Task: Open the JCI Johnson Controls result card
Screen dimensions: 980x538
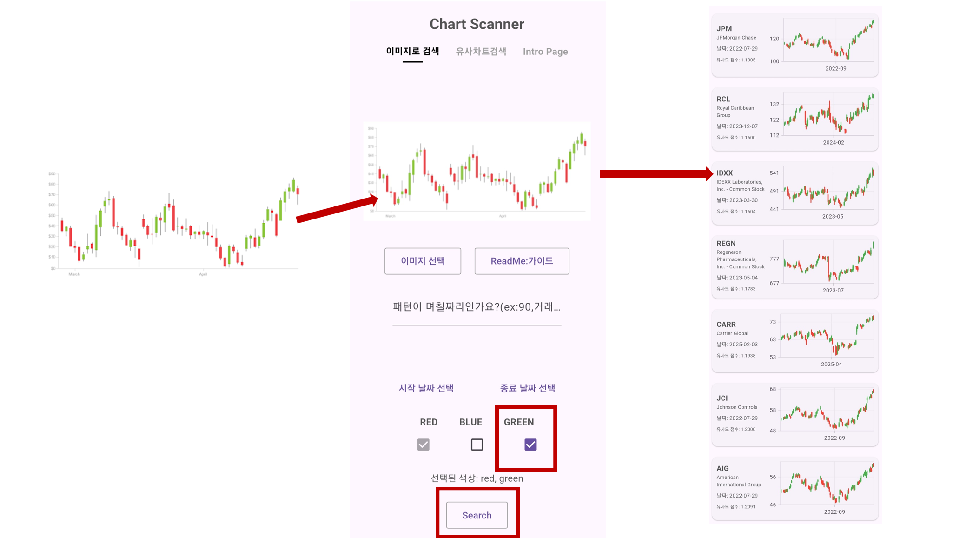Action: tap(795, 415)
